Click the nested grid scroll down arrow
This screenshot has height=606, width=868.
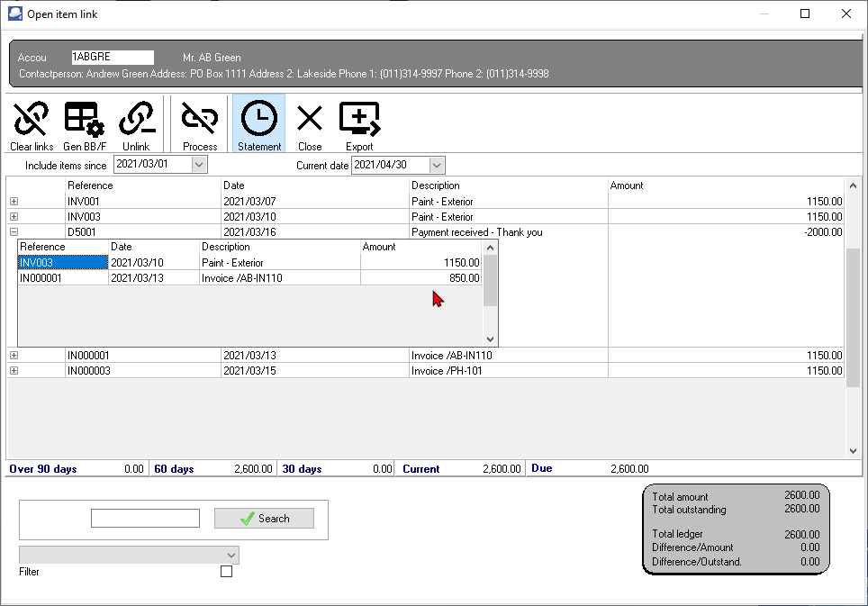(x=490, y=339)
